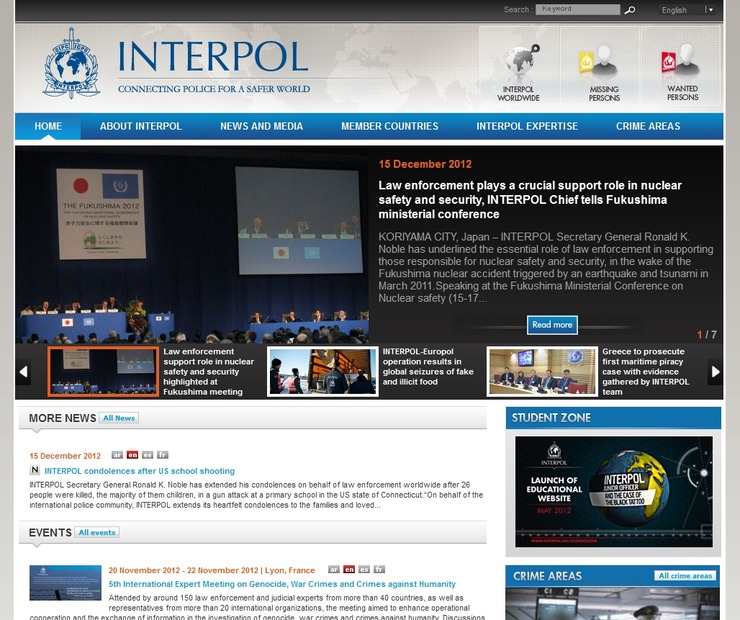Viewport: 740px width, 620px height.
Task: Click the Crime Areas image panel
Action: point(613,604)
